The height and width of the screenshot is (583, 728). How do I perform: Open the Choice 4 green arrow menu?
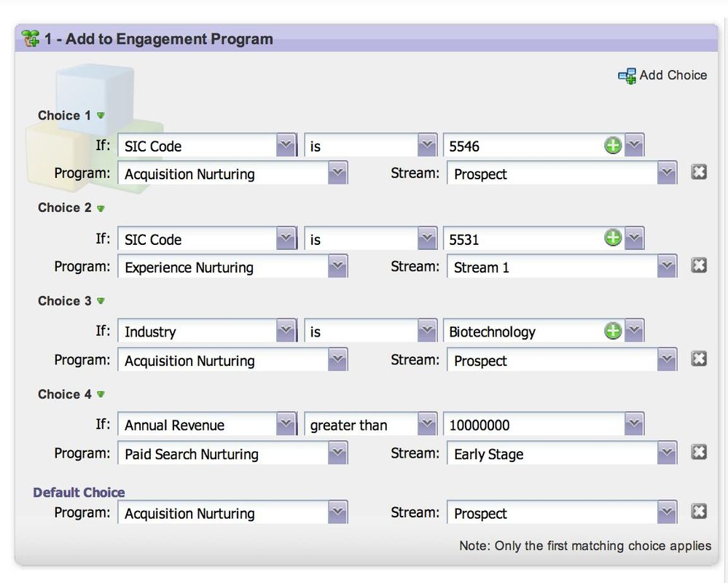pyautogui.click(x=101, y=394)
